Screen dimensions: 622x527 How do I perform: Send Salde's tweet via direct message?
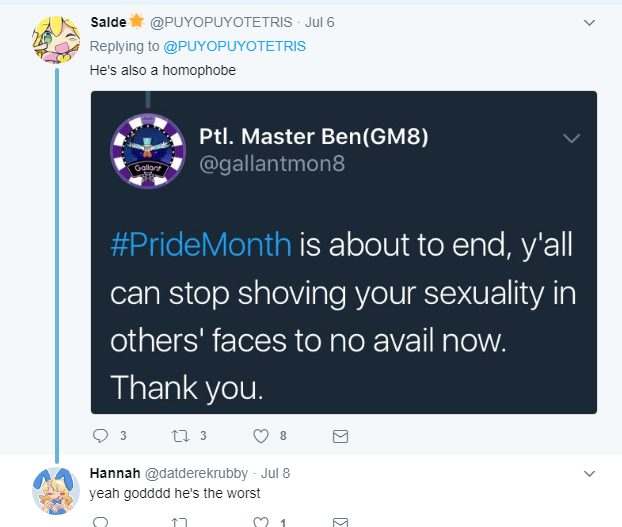point(340,436)
